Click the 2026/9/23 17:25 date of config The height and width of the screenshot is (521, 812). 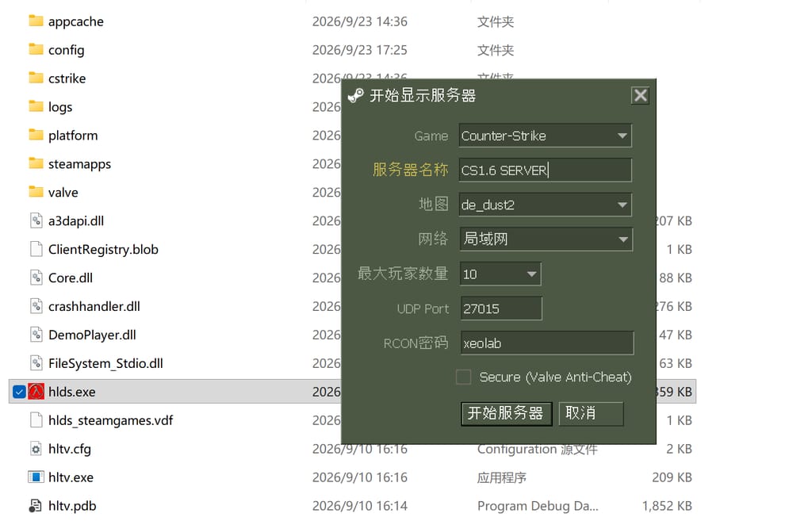point(360,50)
